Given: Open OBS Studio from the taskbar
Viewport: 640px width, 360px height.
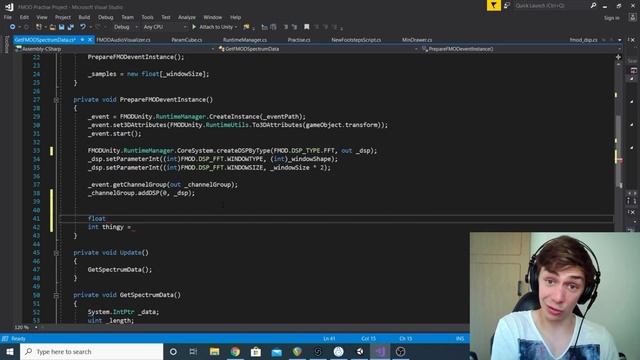Looking at the screenshot, I should [x=400, y=351].
